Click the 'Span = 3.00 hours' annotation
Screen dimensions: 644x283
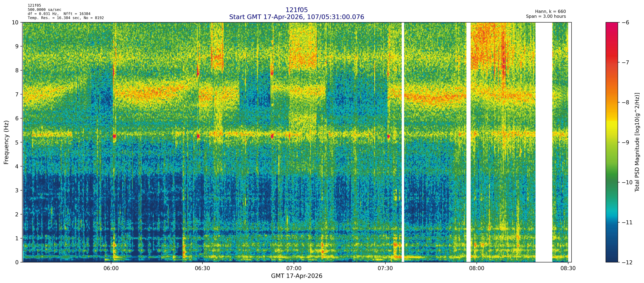(546, 16)
